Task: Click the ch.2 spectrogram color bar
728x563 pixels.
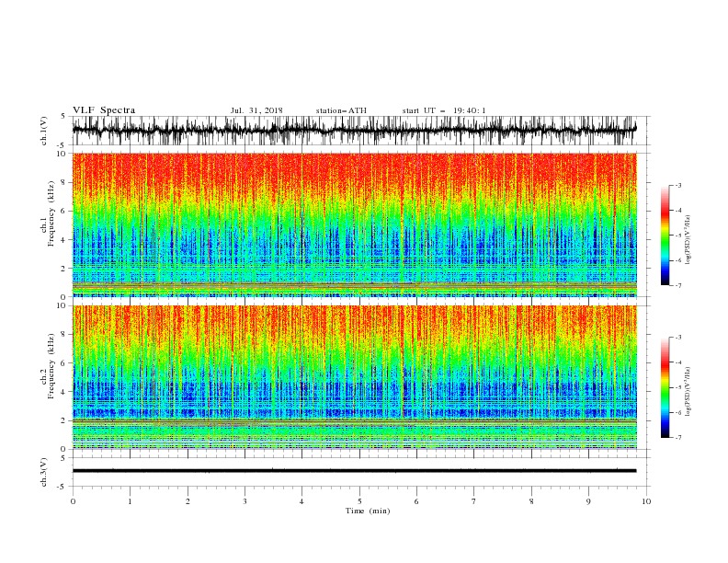Action: click(x=665, y=387)
